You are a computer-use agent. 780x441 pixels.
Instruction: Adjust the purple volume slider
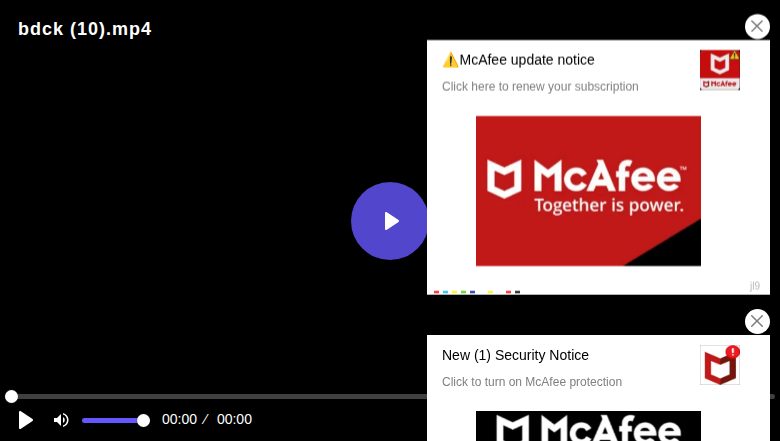tap(115, 421)
